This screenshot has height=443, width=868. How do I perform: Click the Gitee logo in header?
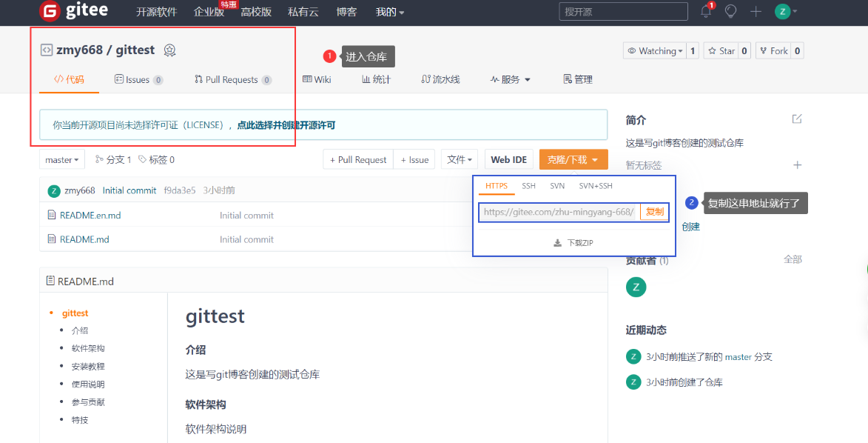click(x=73, y=11)
